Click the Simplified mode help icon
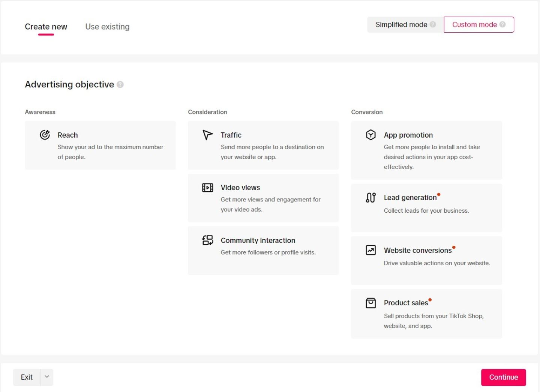The width and height of the screenshot is (540, 392). (x=433, y=24)
